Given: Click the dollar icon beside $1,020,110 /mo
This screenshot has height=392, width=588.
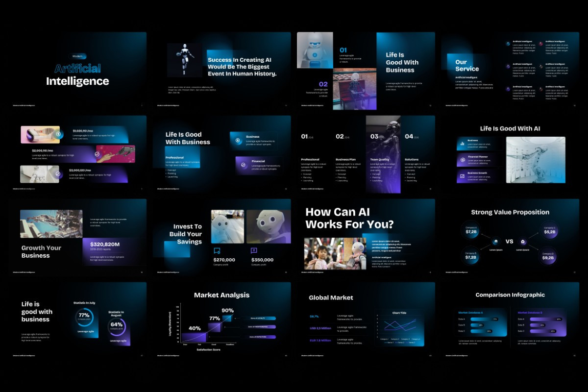Looking at the screenshot, I should (58, 134).
